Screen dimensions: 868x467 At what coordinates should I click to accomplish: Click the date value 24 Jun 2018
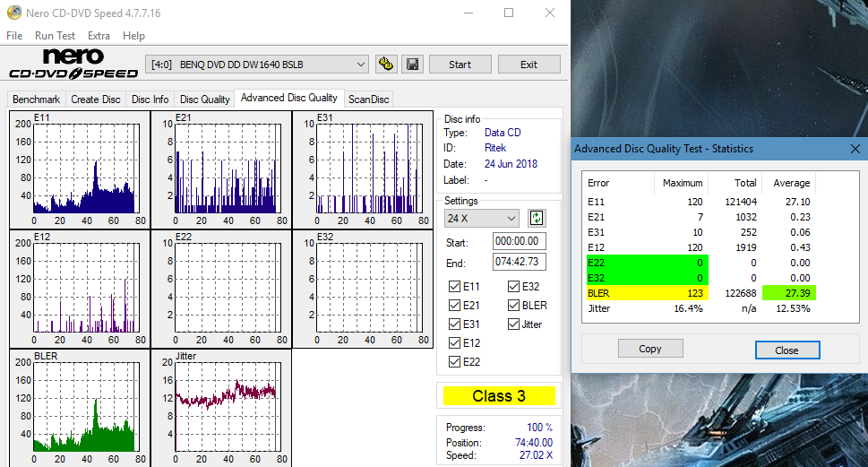click(511, 164)
